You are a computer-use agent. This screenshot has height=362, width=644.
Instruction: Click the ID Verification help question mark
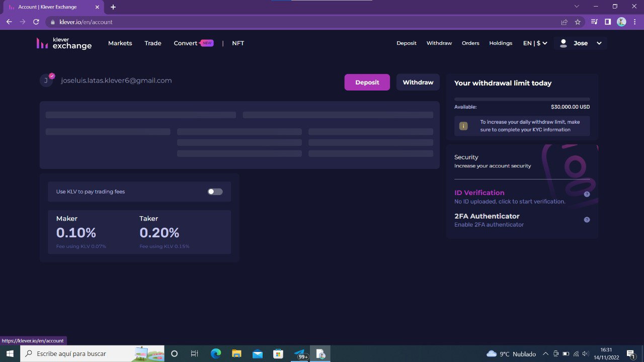pyautogui.click(x=587, y=194)
